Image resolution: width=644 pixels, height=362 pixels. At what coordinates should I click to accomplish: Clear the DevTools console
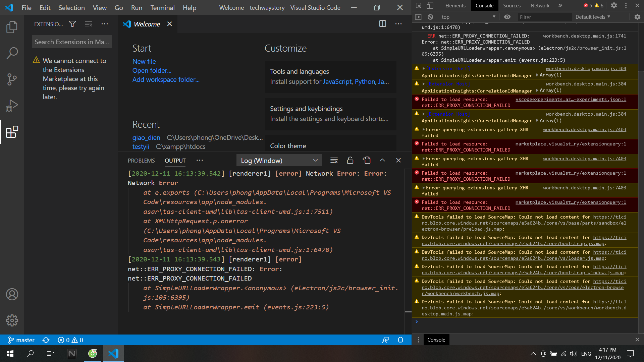pyautogui.click(x=430, y=17)
